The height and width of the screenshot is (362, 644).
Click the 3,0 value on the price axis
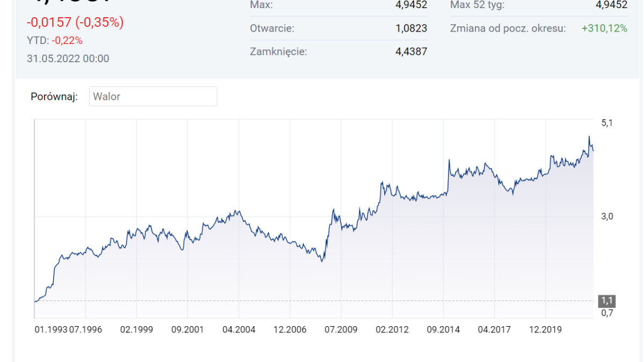(607, 216)
